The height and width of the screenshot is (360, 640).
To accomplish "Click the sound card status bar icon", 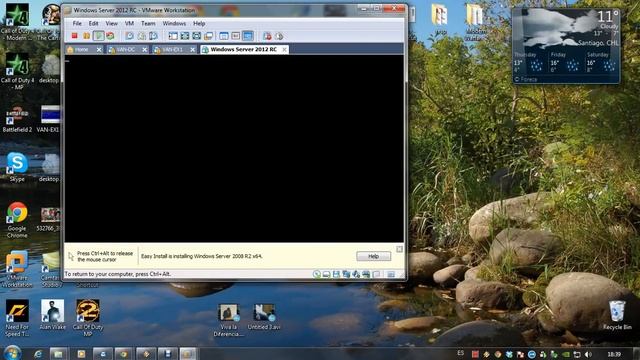I will [x=356, y=274].
